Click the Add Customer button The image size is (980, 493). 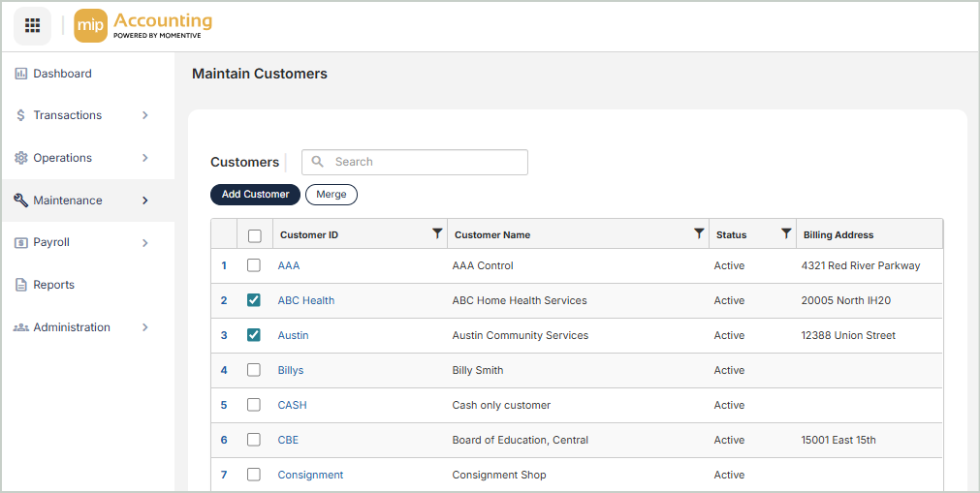pyautogui.click(x=255, y=195)
